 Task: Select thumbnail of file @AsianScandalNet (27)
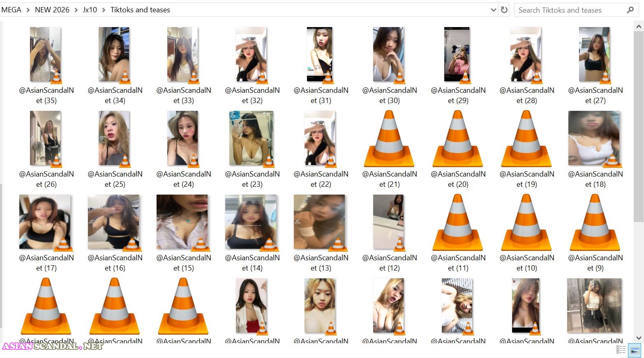(x=595, y=55)
